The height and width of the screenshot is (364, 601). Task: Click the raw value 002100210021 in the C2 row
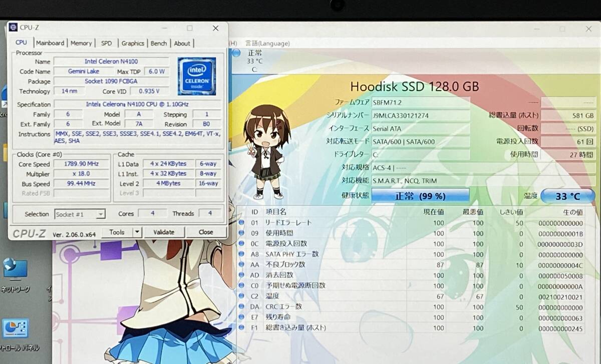coord(559,296)
